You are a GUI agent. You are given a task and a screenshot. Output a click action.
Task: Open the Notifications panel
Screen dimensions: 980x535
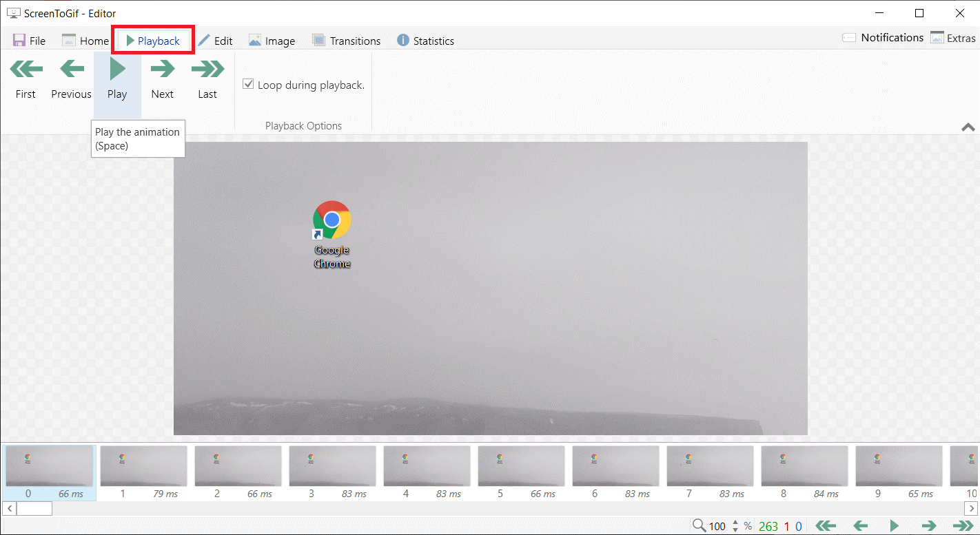(883, 38)
